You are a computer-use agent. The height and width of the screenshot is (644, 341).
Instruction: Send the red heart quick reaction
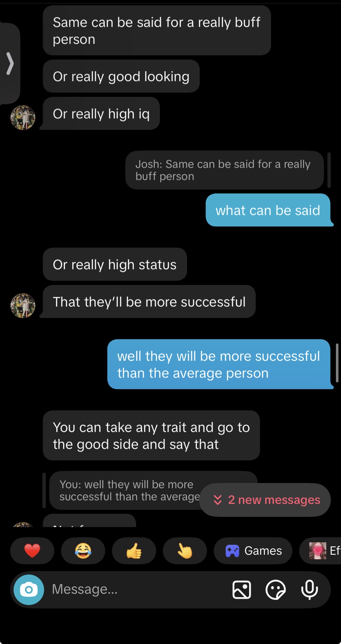(x=32, y=551)
